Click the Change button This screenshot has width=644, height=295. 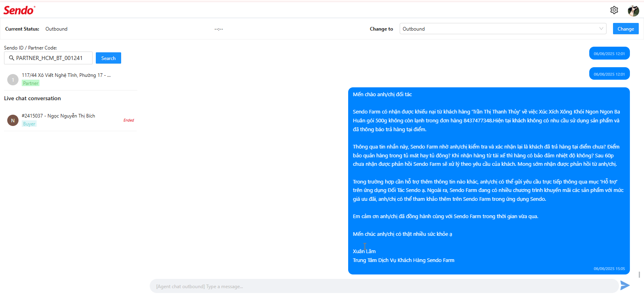pyautogui.click(x=625, y=29)
